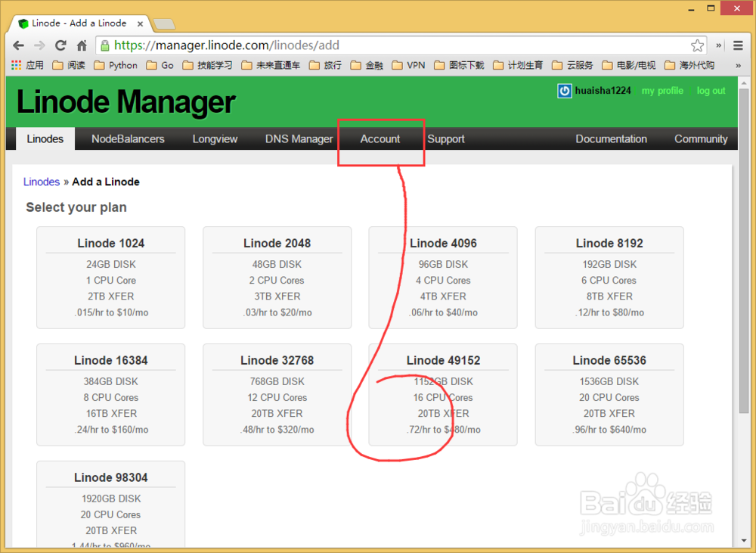The width and height of the screenshot is (756, 553).
Task: Select the Linode 2048 plan card
Action: (x=277, y=278)
